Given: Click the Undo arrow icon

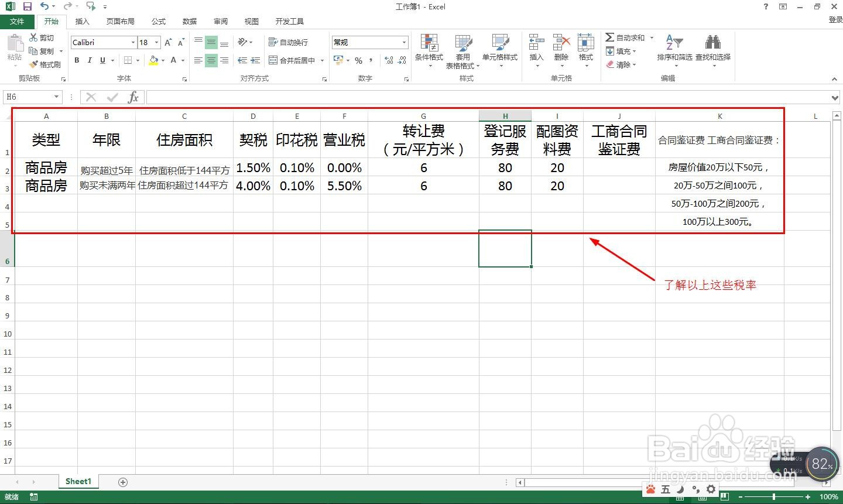Looking at the screenshot, I should (x=44, y=6).
